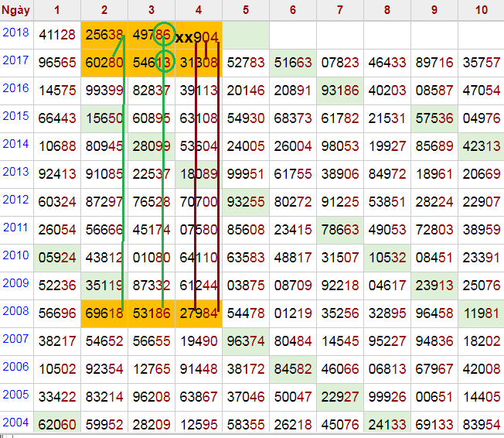Click the 2012 year link
Image resolution: width=504 pixels, height=438 pixels.
tap(15, 199)
